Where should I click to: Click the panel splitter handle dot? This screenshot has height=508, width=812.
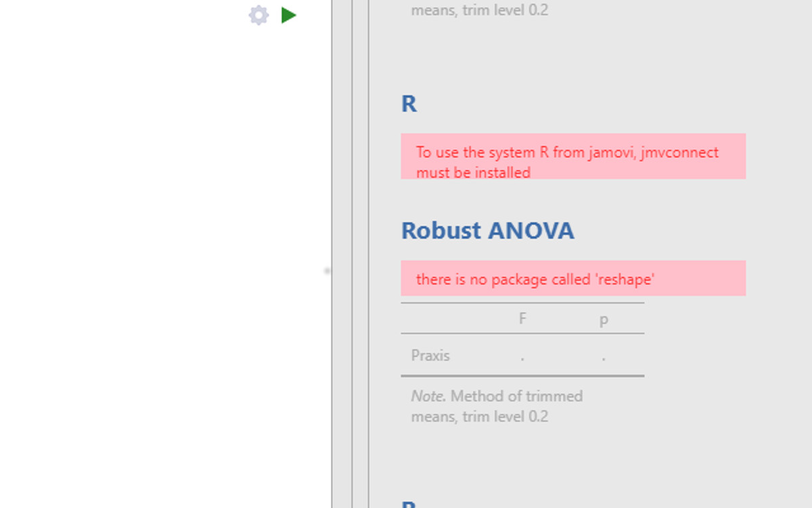(x=328, y=271)
